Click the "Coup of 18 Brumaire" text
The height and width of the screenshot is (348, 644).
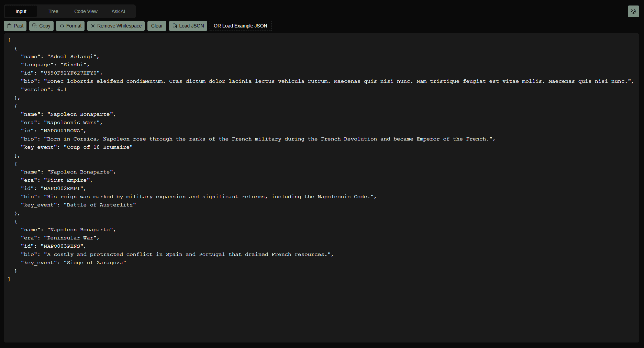(98, 147)
